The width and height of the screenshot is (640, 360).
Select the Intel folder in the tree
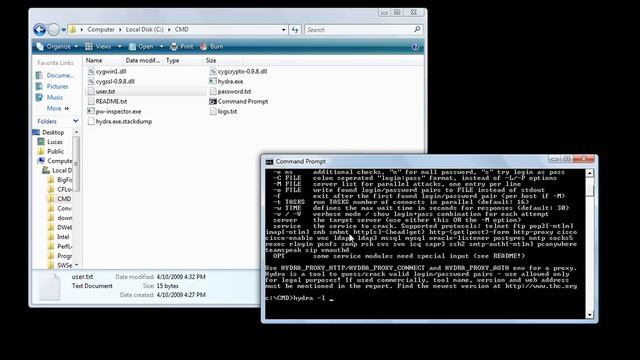pyautogui.click(x=63, y=237)
